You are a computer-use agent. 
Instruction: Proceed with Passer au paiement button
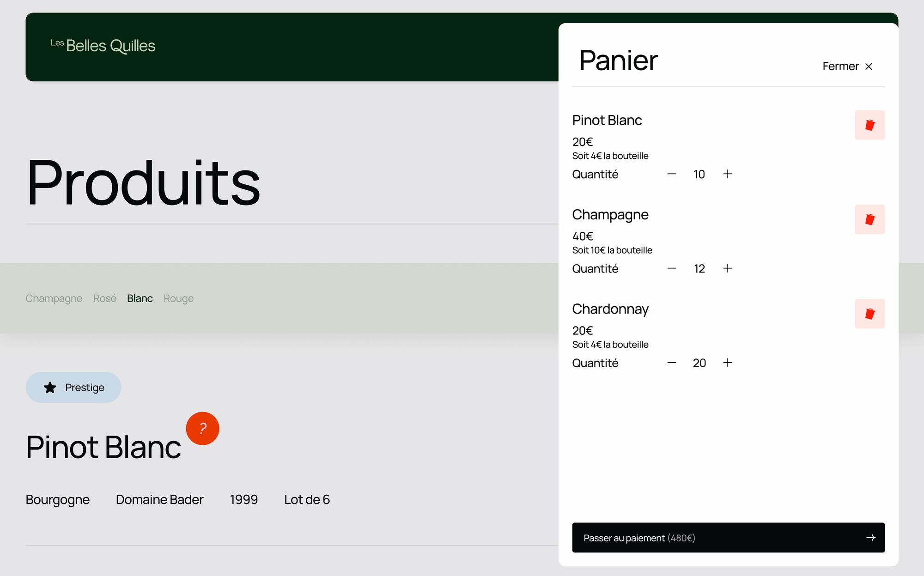pyautogui.click(x=728, y=538)
